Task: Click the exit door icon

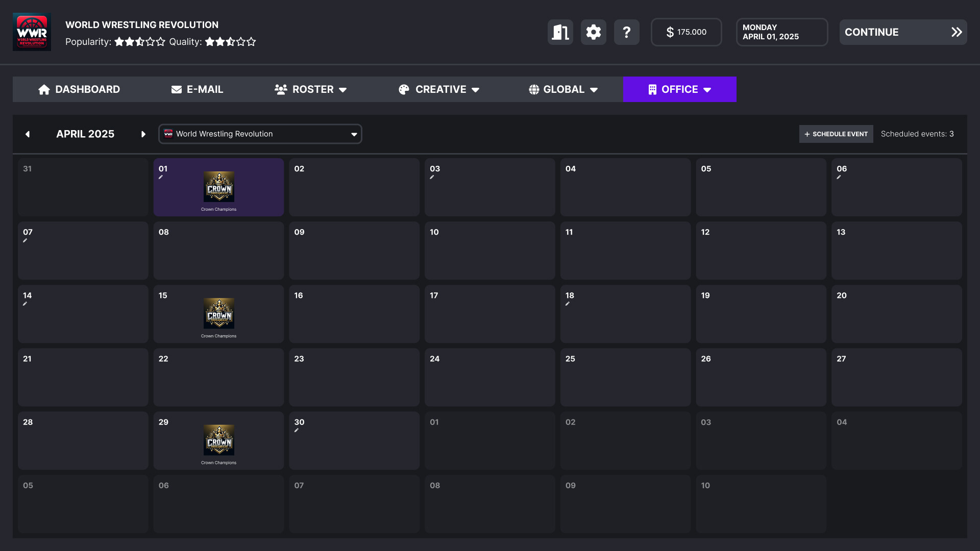Action: 560,32
